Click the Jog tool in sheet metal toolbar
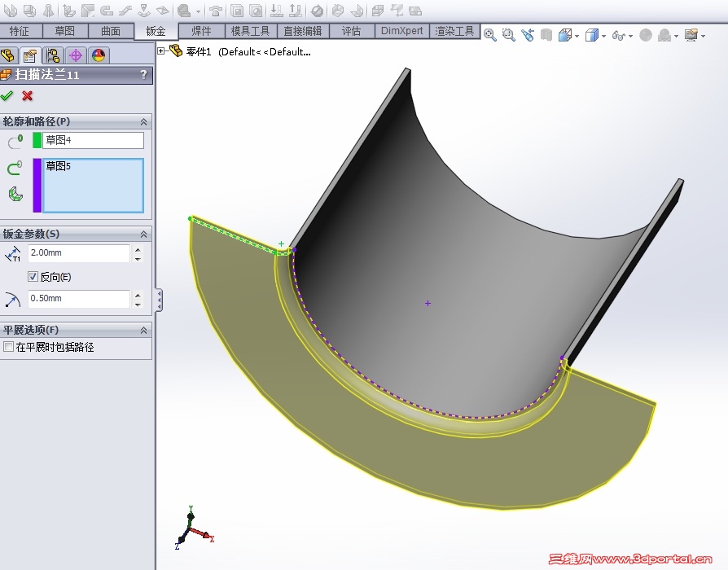The image size is (728, 570). click(125, 11)
